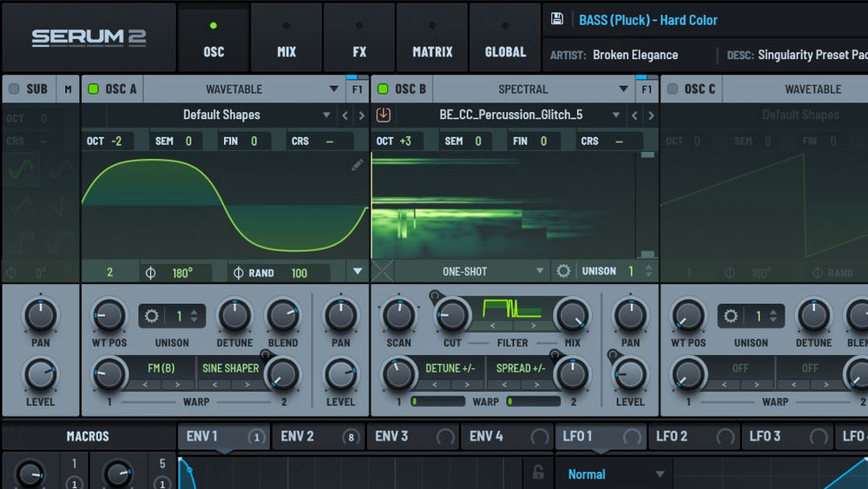
Task: Switch to the OSC tab
Action: (214, 37)
